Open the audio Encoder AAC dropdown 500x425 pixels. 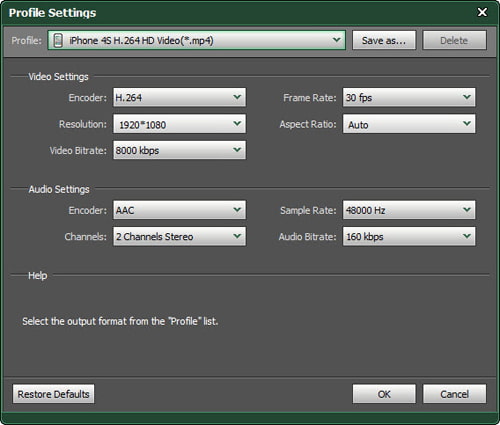(x=179, y=210)
